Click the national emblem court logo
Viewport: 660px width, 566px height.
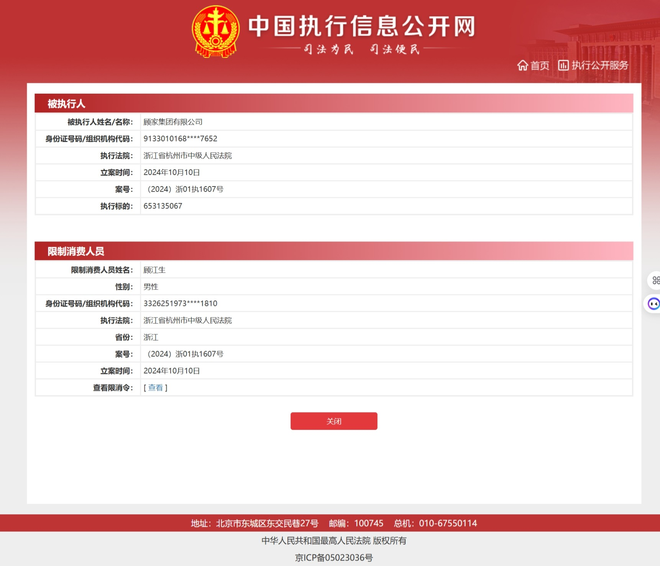coord(216,31)
